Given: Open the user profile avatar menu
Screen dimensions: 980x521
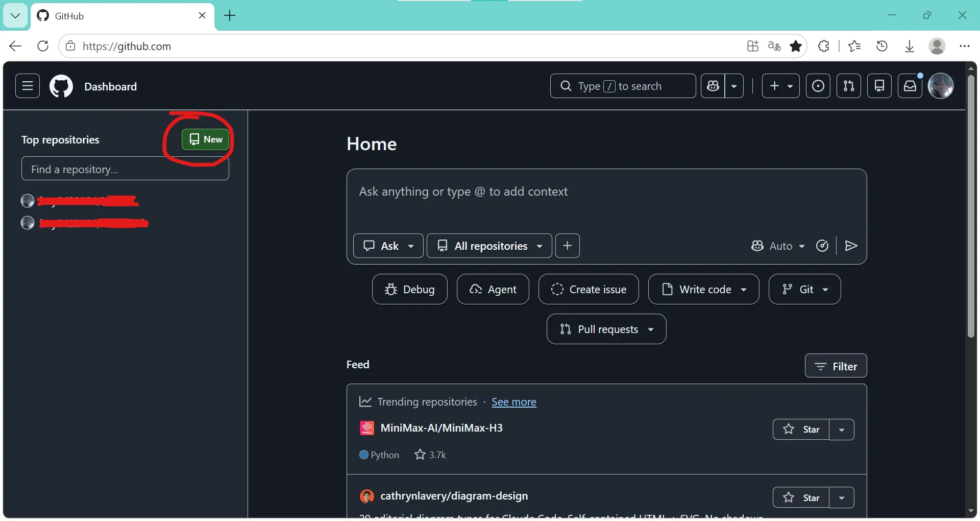Looking at the screenshot, I should [940, 86].
